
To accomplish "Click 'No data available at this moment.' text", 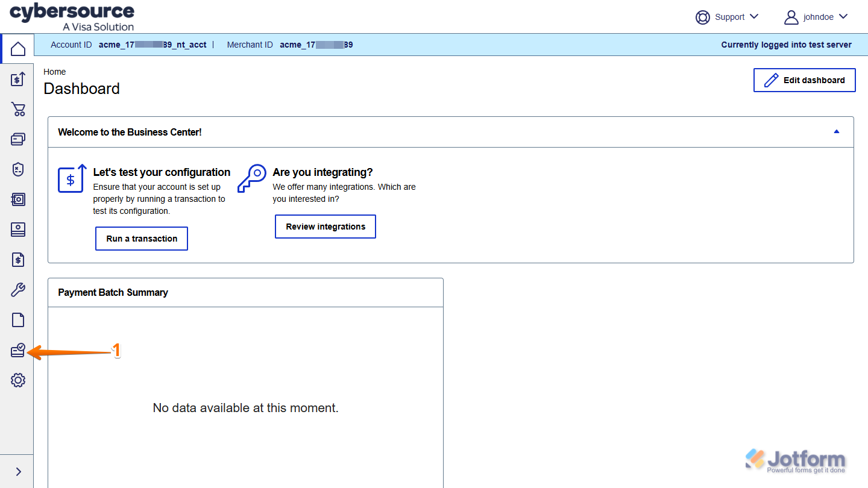I will (246, 408).
